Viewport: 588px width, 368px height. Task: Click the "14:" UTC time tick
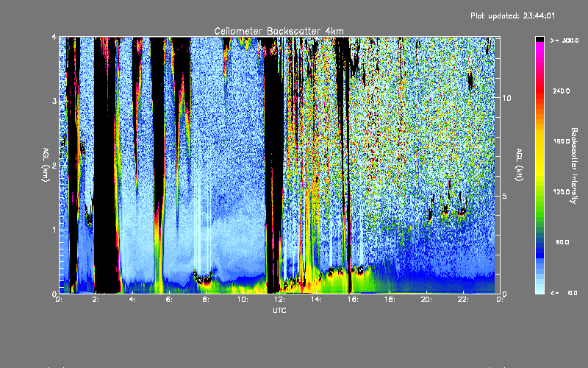(x=316, y=300)
